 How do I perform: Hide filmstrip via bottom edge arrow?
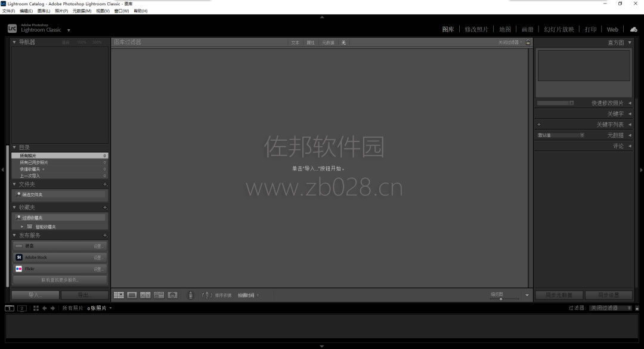coord(322,347)
